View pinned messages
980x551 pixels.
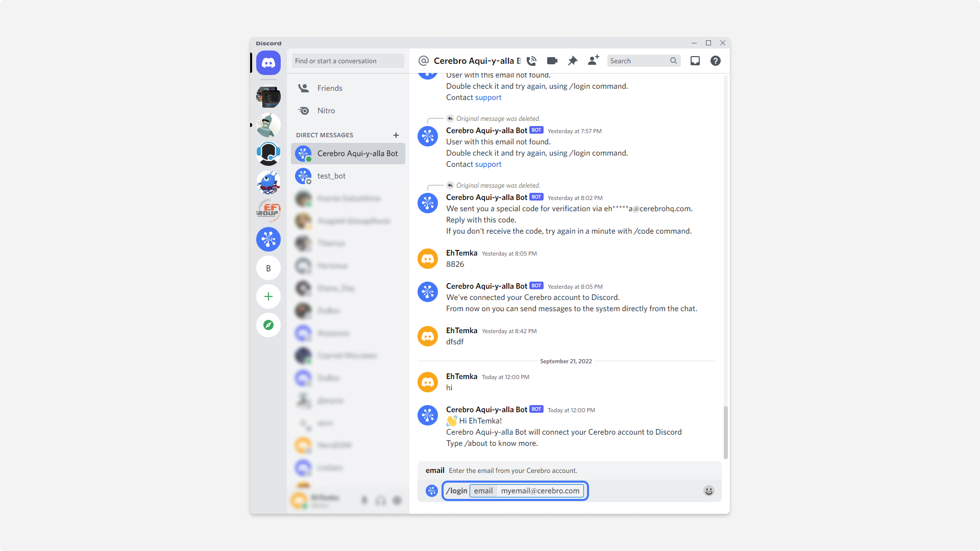pyautogui.click(x=572, y=61)
